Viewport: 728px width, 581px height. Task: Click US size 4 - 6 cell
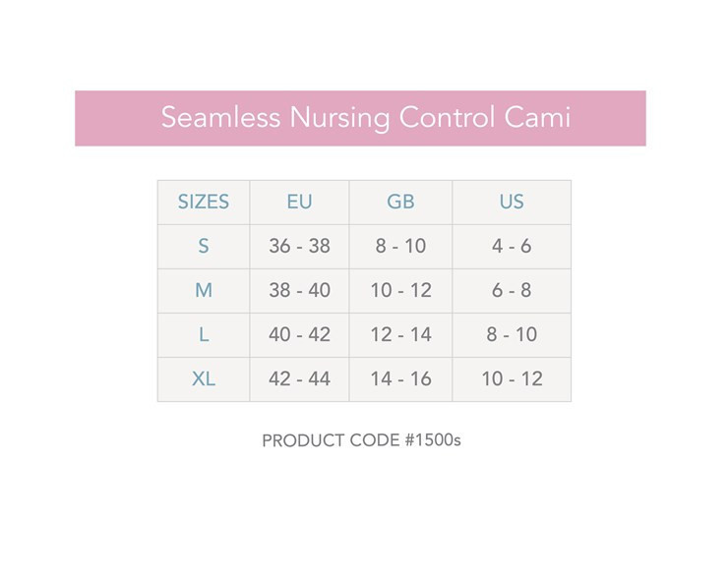click(512, 247)
